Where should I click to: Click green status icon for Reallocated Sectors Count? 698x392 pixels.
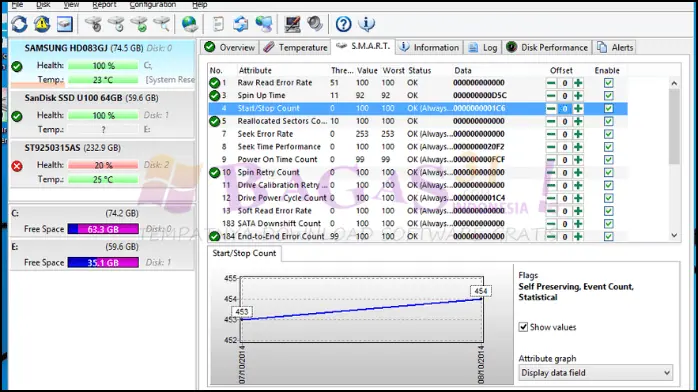(215, 121)
